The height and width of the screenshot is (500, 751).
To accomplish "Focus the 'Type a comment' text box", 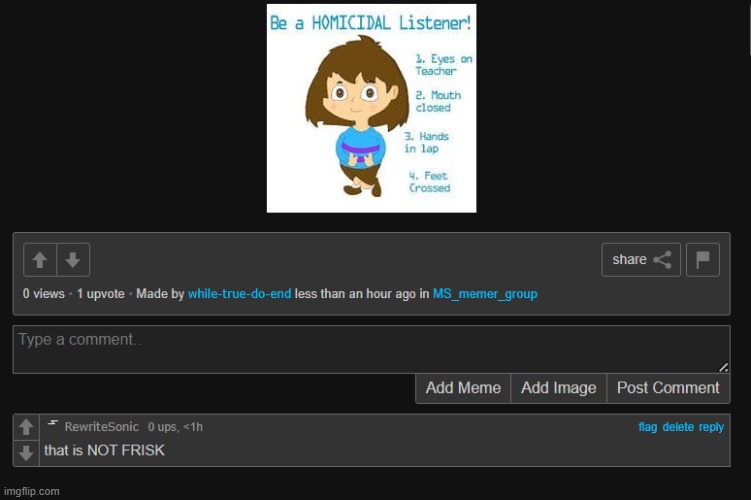I will 372,350.
